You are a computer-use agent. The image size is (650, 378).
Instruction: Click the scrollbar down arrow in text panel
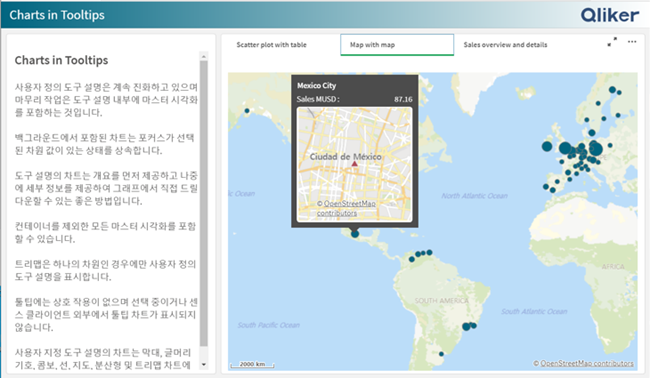click(x=204, y=365)
